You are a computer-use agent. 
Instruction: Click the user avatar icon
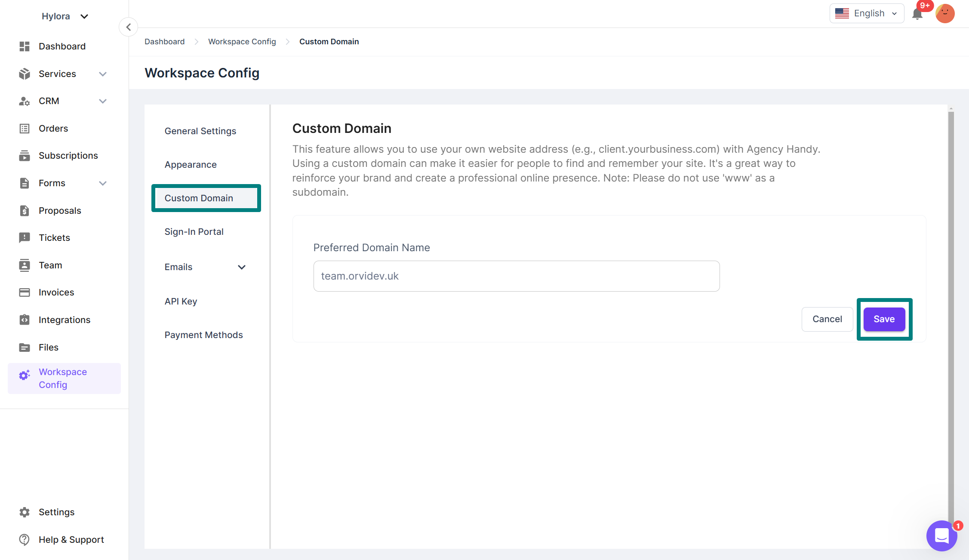pos(945,14)
